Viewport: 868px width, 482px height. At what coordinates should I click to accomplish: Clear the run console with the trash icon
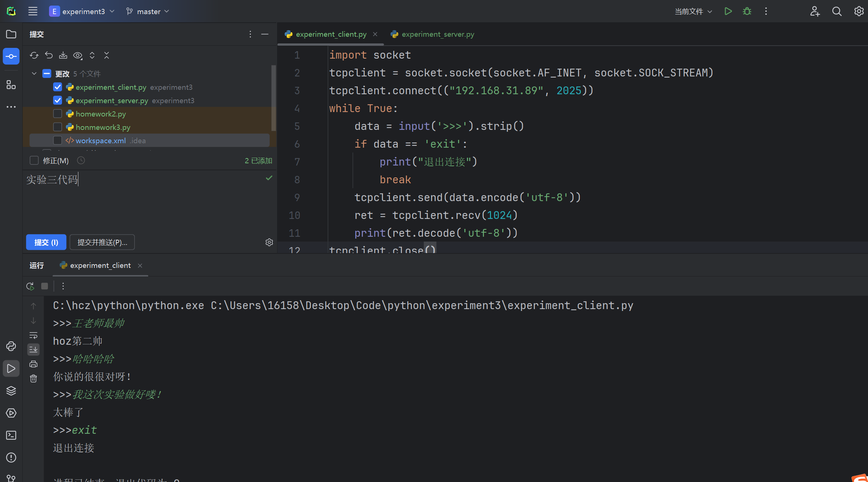click(x=33, y=378)
